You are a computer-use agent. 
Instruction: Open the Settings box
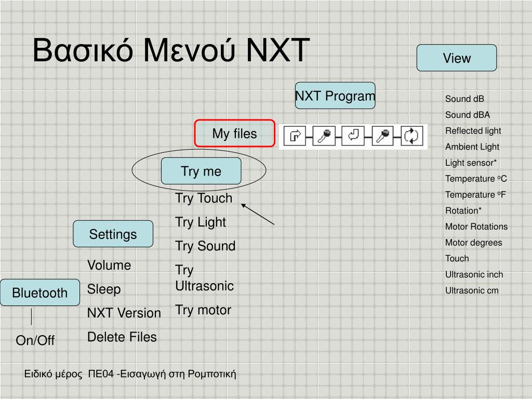click(113, 234)
